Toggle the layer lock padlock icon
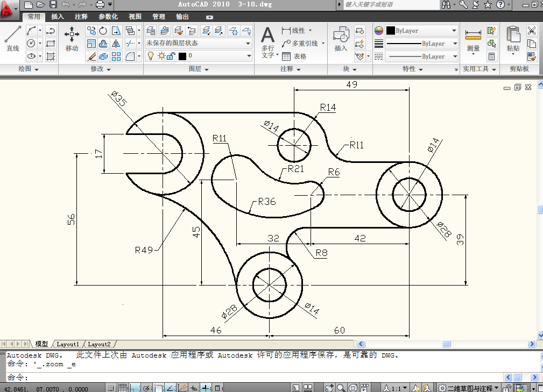Screen dimensions: 543x392 pos(172,56)
